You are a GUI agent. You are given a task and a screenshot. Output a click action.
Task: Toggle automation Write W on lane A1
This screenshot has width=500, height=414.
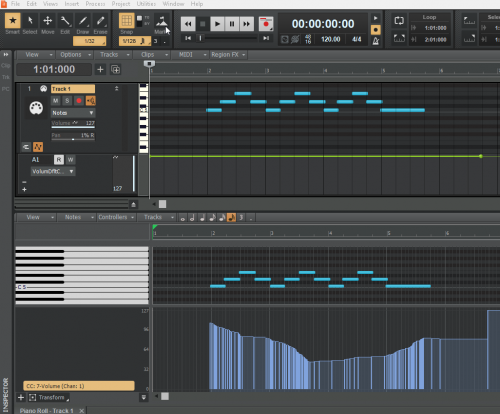click(70, 160)
